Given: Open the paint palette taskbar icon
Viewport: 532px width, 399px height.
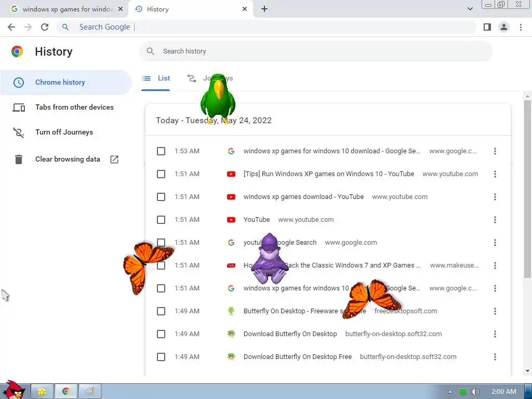Looking at the screenshot, I should point(89,392).
